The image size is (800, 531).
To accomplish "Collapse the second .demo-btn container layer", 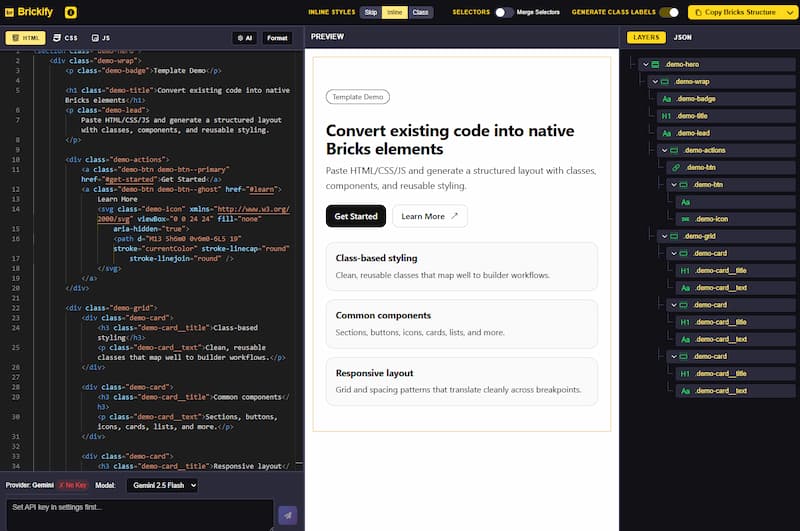I will point(673,185).
